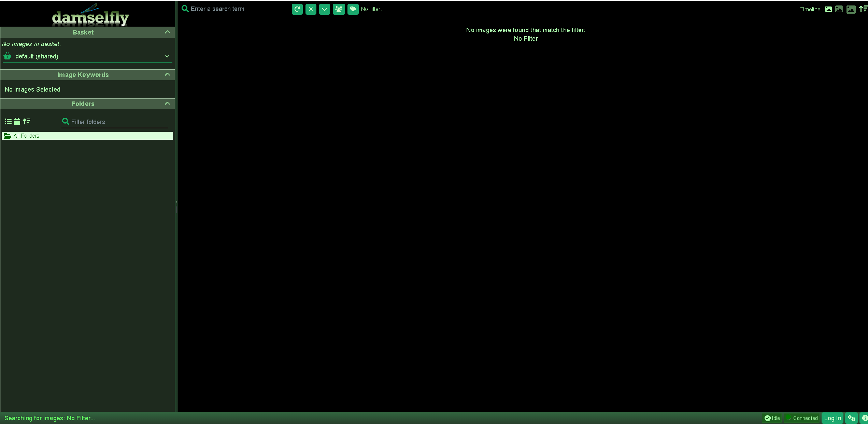Image resolution: width=868 pixels, height=424 pixels.
Task: Select the medium thumbnail size
Action: click(839, 9)
